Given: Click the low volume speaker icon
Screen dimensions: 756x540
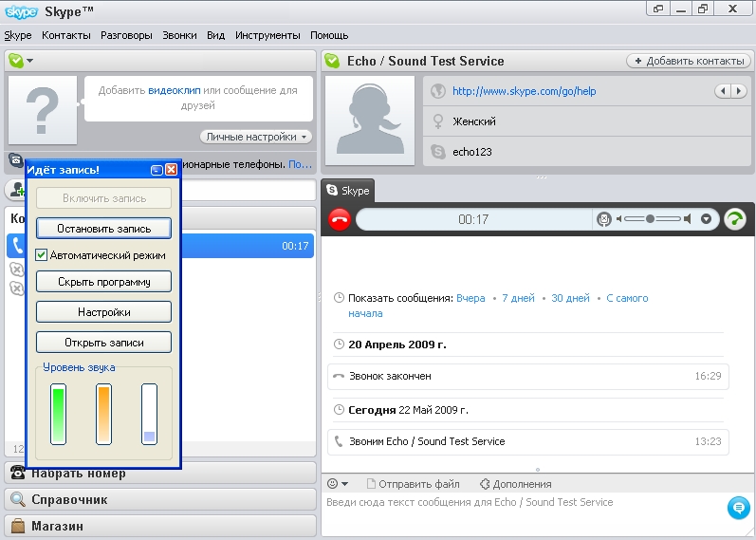Looking at the screenshot, I should pos(618,219).
